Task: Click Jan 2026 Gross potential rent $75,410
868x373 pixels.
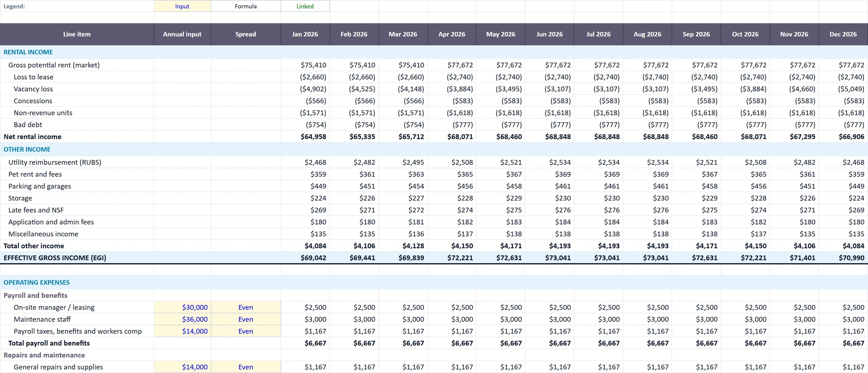Action: (305, 65)
